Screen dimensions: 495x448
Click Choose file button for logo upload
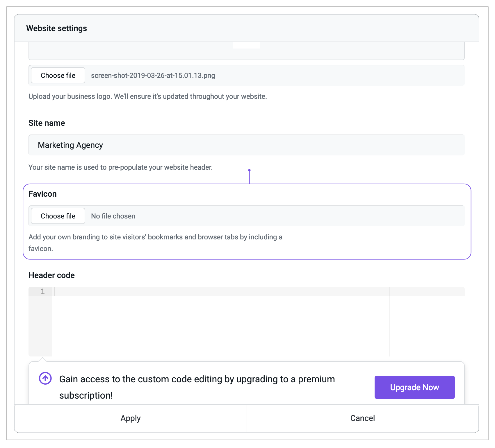pos(58,76)
